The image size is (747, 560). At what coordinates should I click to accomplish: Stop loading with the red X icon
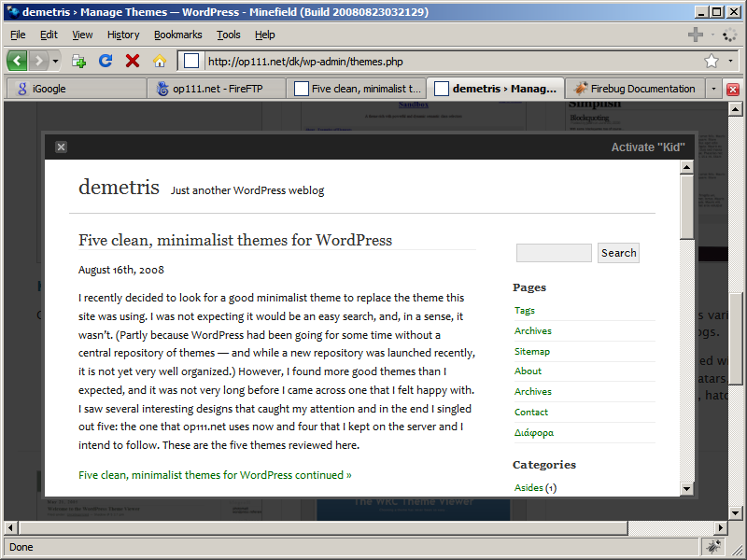(x=133, y=61)
